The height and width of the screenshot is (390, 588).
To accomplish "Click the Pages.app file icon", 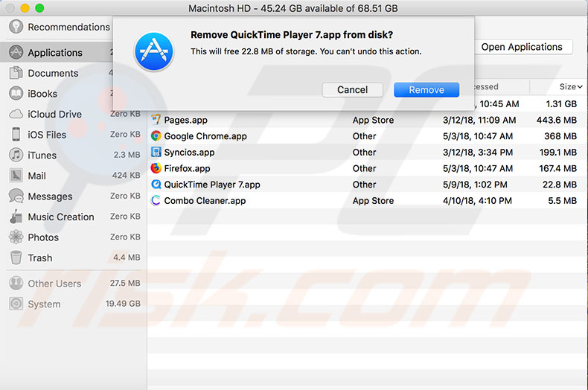I will pos(156,120).
